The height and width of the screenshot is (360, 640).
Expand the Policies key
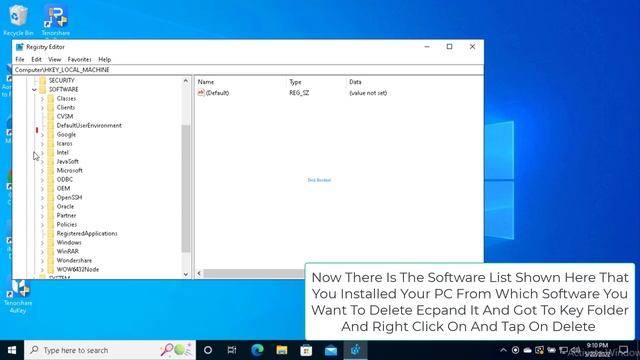coord(42,224)
